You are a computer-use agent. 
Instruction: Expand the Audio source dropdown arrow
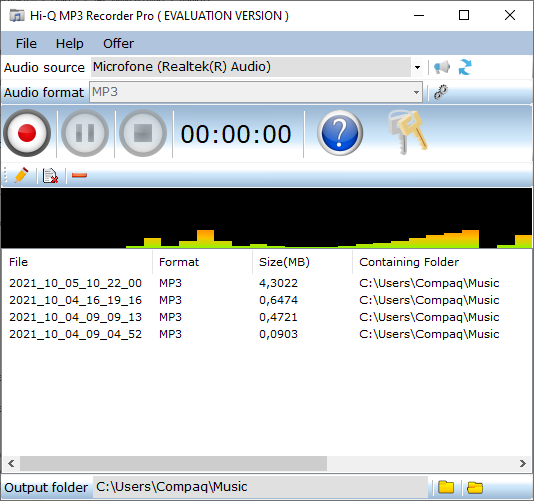pos(417,67)
